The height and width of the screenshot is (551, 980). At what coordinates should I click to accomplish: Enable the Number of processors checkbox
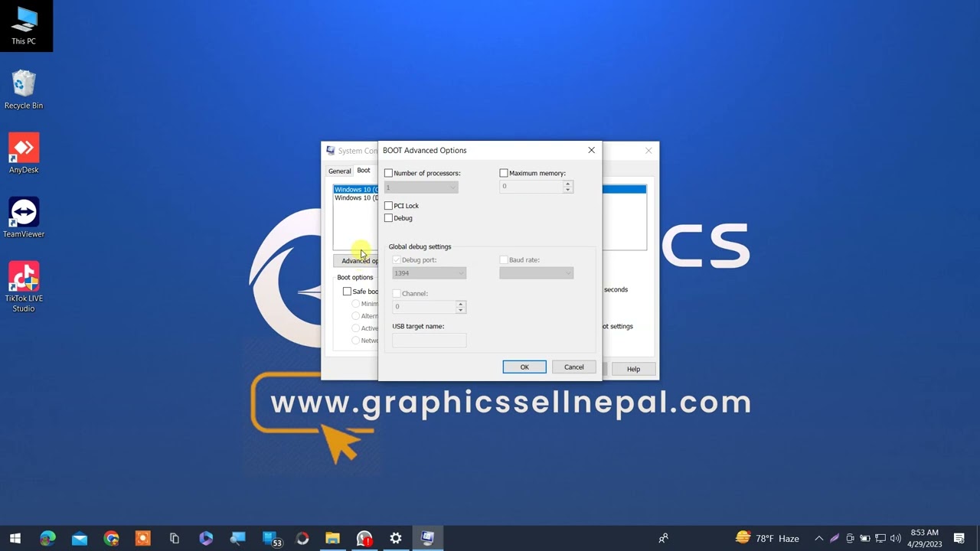pyautogui.click(x=388, y=174)
